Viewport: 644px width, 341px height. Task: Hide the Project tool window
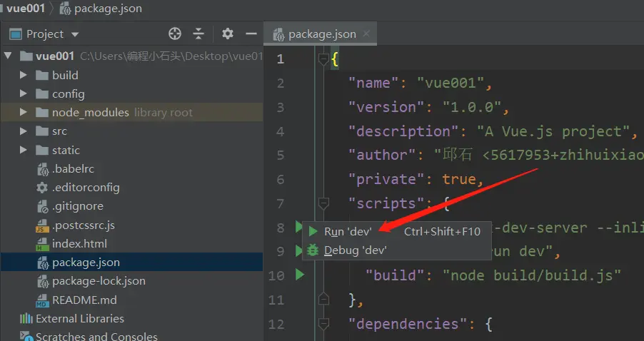pyautogui.click(x=251, y=34)
